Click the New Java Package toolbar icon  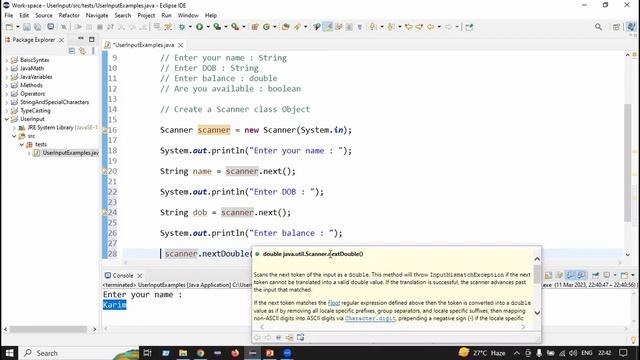pos(255,27)
